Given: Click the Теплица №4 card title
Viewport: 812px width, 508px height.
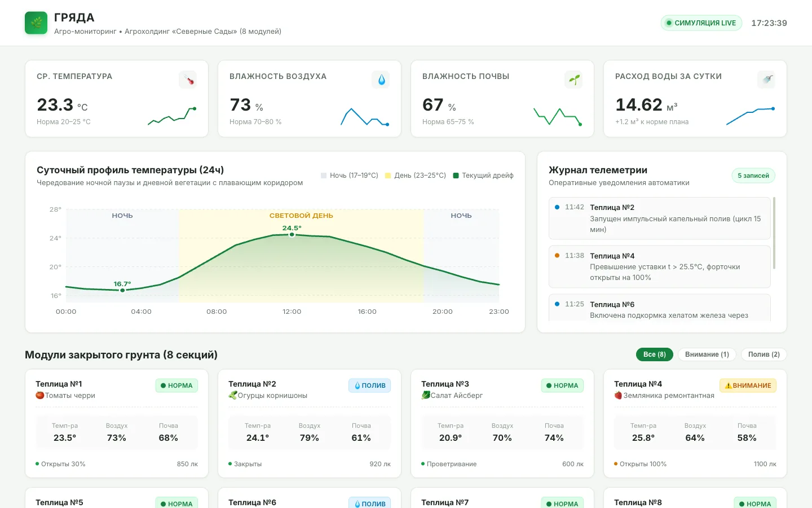Looking at the screenshot, I should [x=638, y=384].
